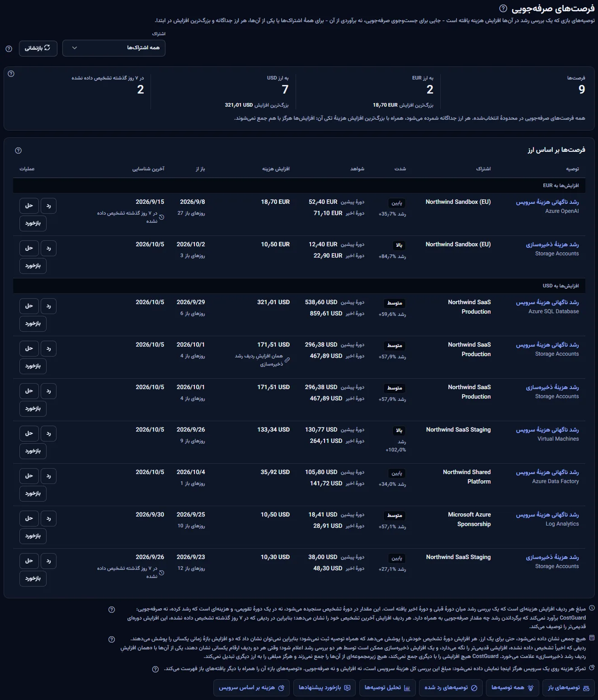Image resolution: width=598 pixels, height=700 pixels.
Task: Click help icon beside the first footnote
Action: (x=112, y=610)
